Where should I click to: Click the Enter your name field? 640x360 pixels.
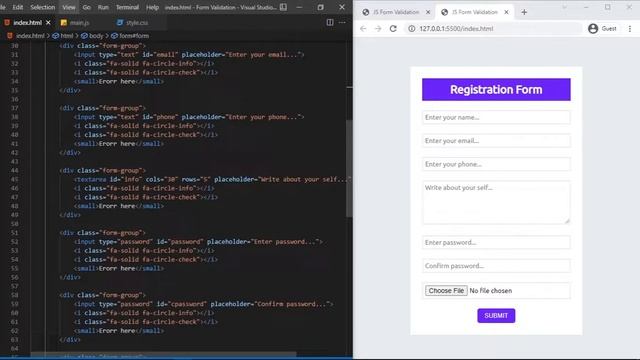(496, 118)
